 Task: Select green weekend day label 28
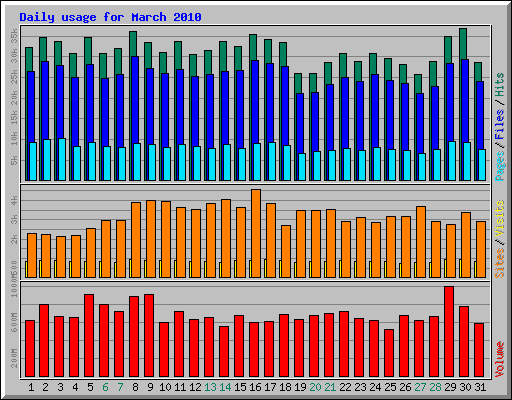[435, 387]
